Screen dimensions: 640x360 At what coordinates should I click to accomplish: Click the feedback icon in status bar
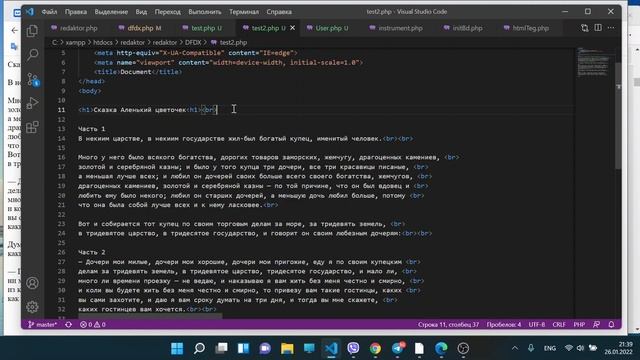click(596, 324)
